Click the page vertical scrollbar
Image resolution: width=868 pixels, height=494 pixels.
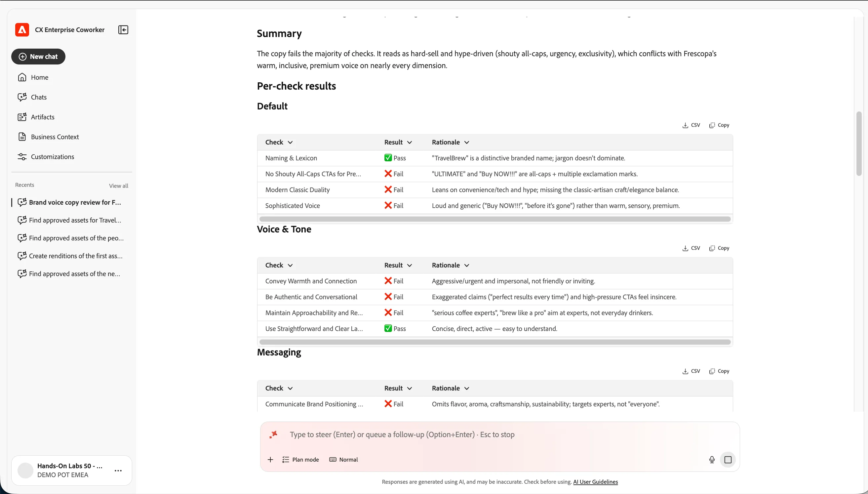(x=859, y=144)
